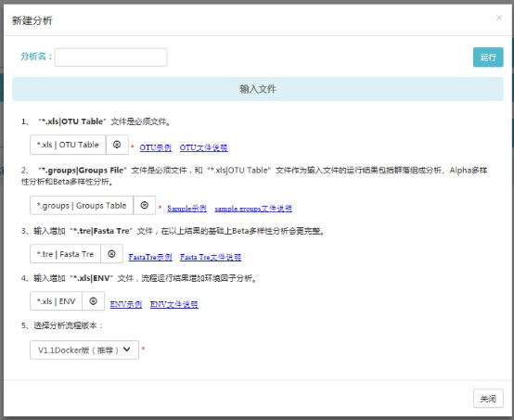Open the V1.1Docker version dropdown
514x420 pixels.
point(84,350)
